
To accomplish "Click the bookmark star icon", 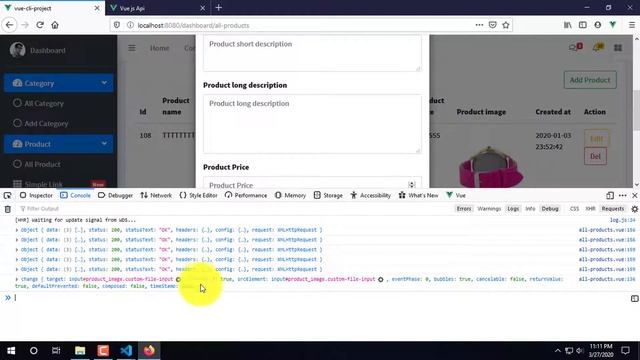I will [506, 25].
